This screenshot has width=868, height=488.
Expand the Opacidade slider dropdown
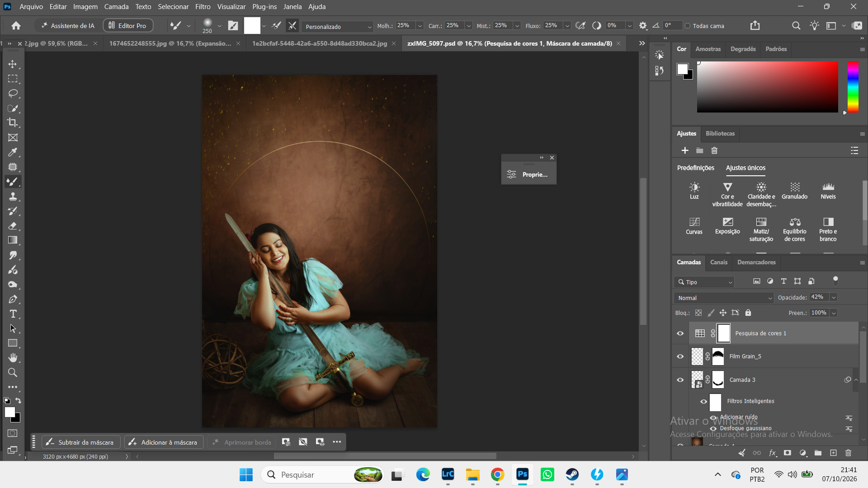click(x=834, y=297)
